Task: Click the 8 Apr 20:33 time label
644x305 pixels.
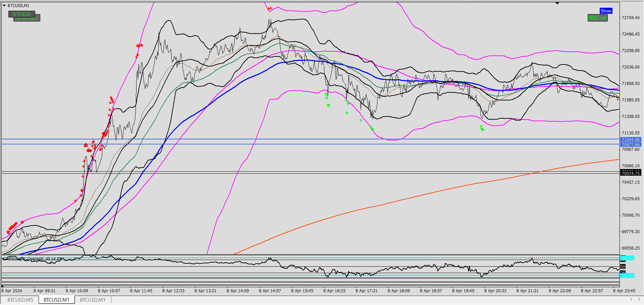Action: pos(495,291)
